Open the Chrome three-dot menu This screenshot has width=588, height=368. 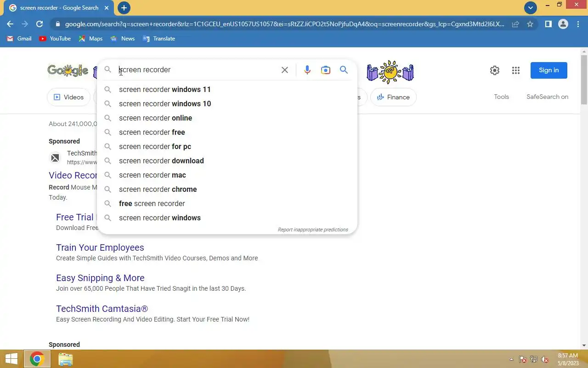[578, 24]
